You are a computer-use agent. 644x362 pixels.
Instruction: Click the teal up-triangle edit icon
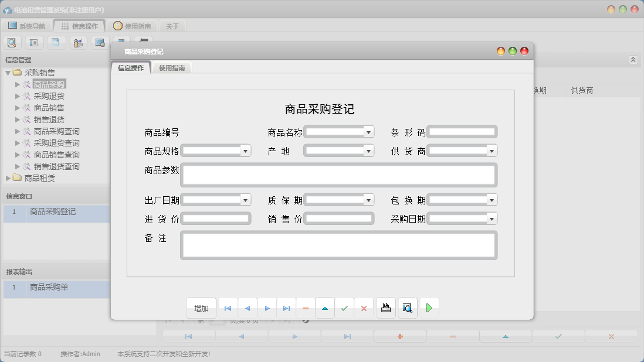(x=325, y=308)
